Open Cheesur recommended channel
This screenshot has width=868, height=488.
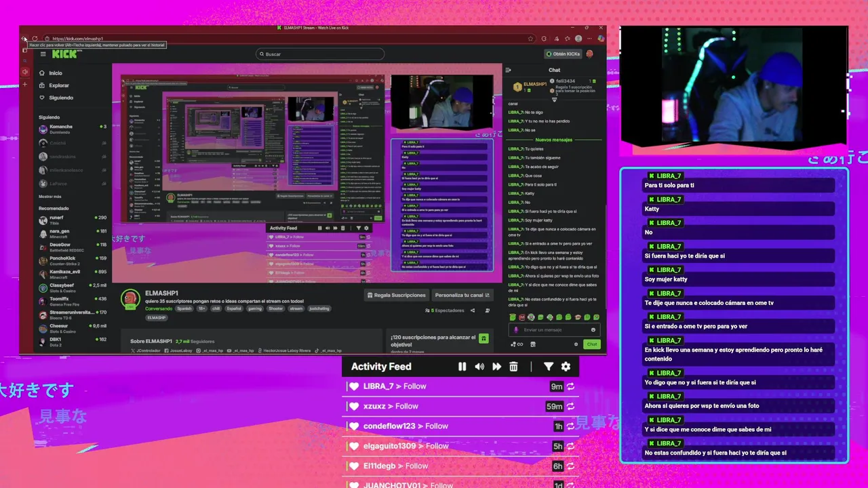tap(73, 329)
